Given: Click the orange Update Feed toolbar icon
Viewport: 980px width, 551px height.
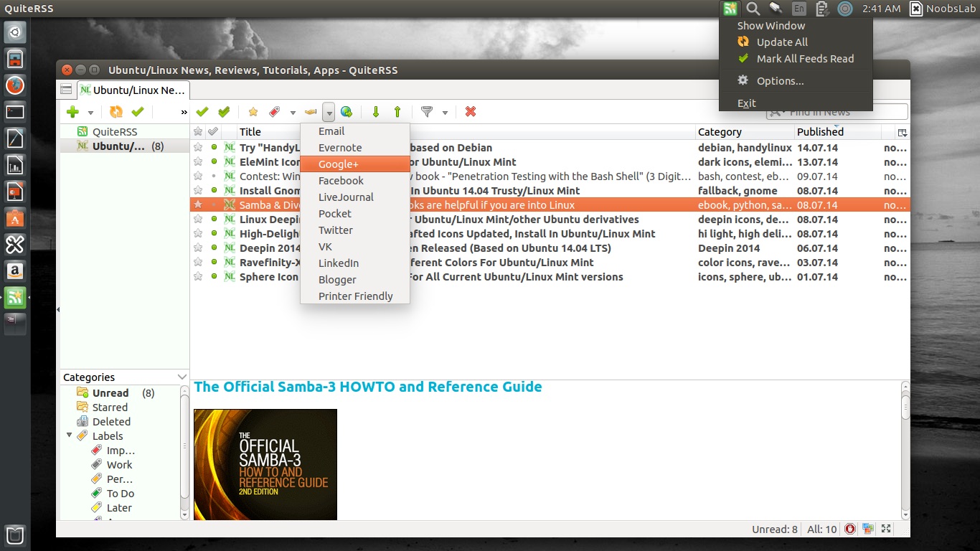Looking at the screenshot, I should click(116, 112).
